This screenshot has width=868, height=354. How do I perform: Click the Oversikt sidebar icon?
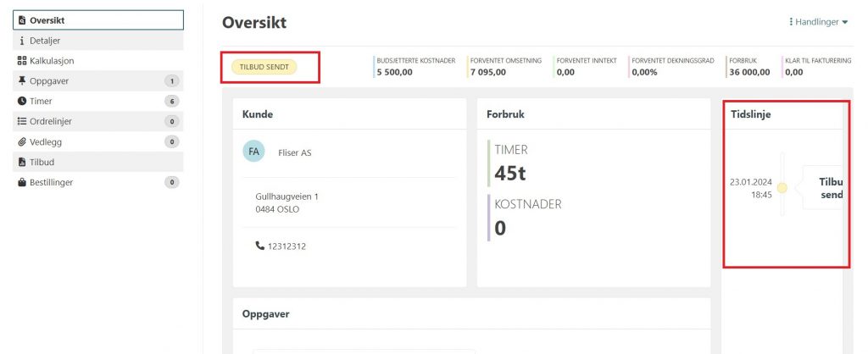pyautogui.click(x=22, y=19)
